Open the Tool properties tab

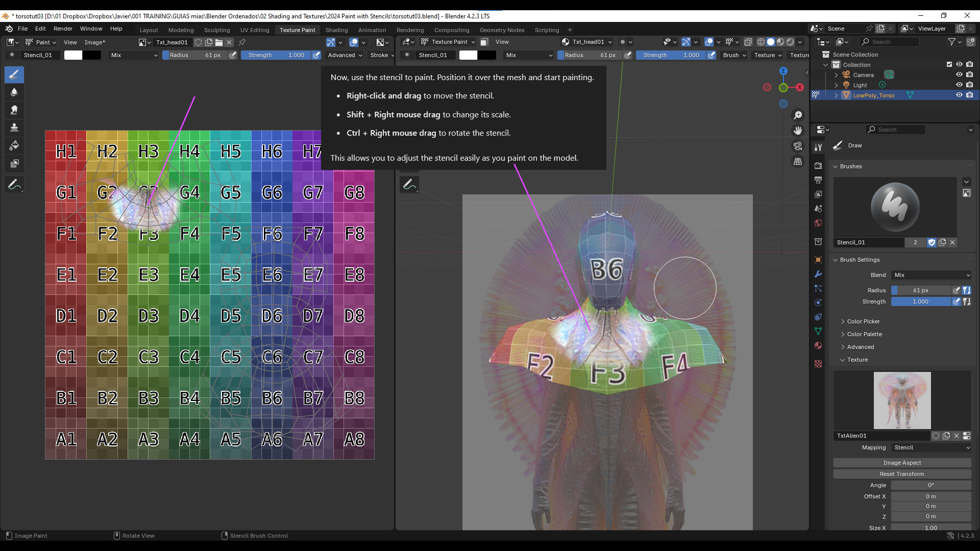pyautogui.click(x=818, y=147)
